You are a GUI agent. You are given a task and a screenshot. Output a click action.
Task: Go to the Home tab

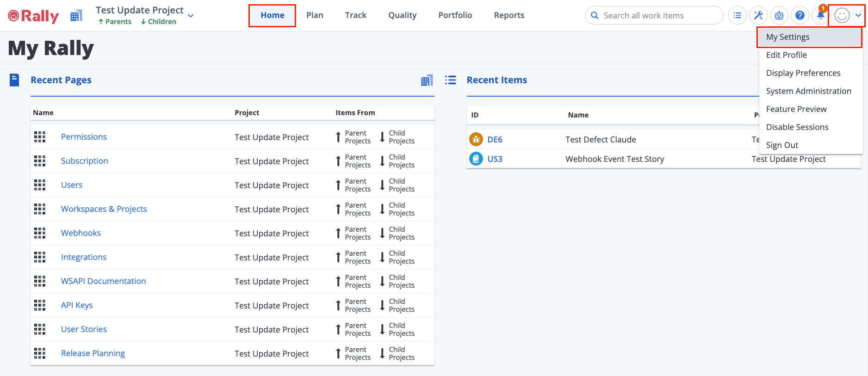(273, 15)
